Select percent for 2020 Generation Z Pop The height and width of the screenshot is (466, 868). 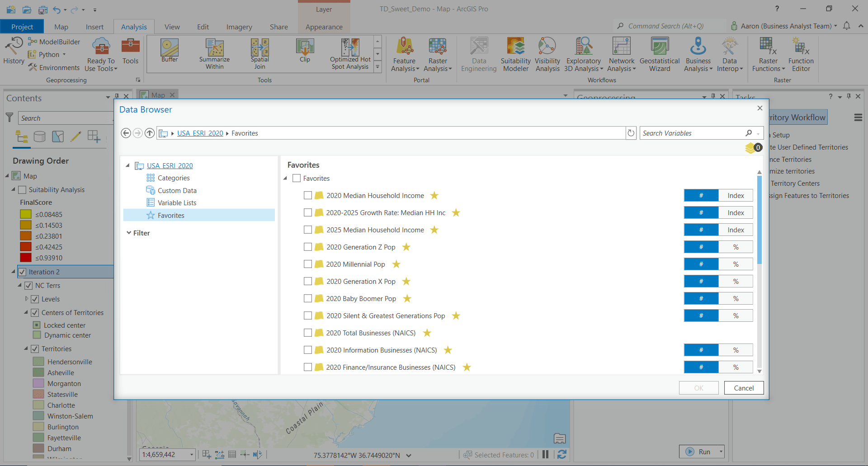(x=736, y=247)
